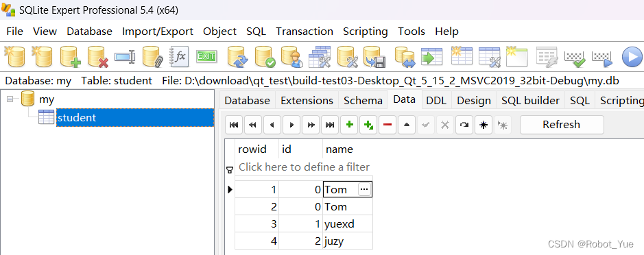Jump back a page of records
The image size is (644, 255).
pyautogui.click(x=253, y=125)
